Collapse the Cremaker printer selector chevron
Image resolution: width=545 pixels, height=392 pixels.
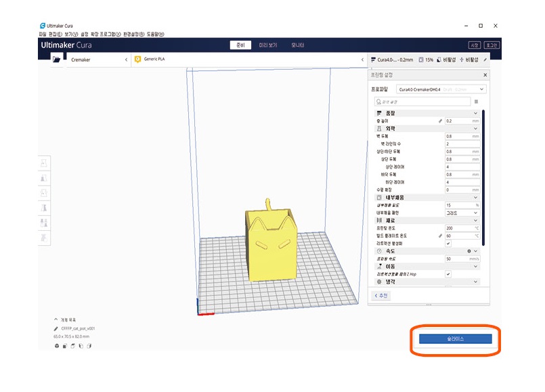126,60
